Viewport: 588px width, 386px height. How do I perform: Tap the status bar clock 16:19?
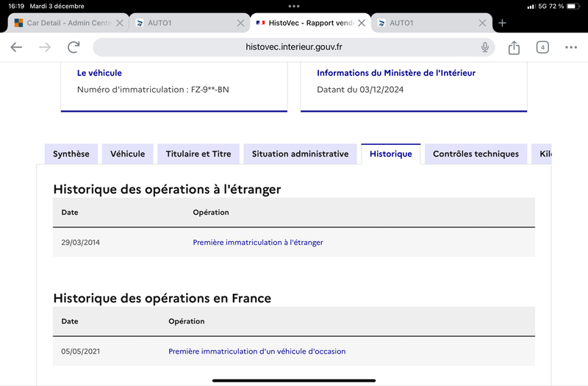click(16, 6)
